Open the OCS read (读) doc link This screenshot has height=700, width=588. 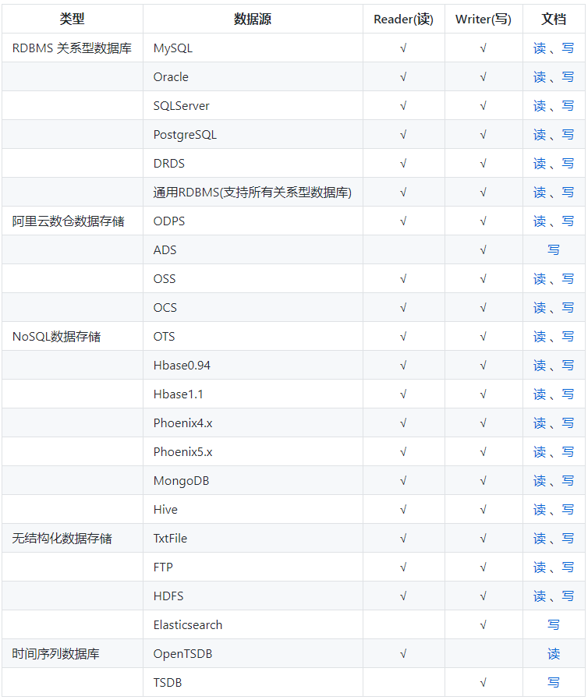[x=540, y=308]
